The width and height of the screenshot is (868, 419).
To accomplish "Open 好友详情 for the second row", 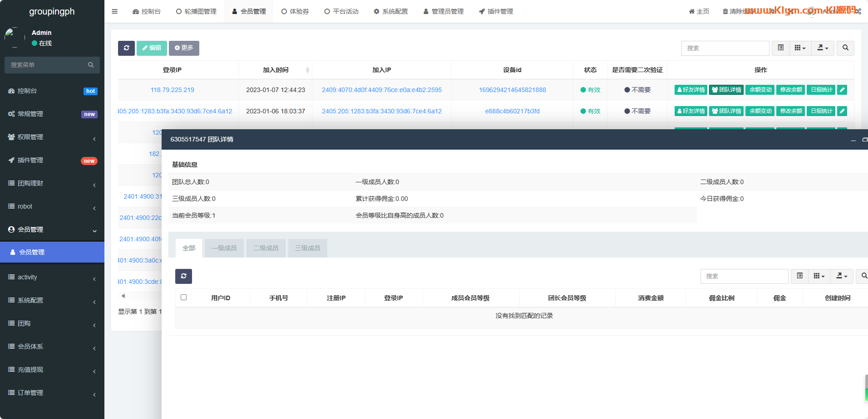I will click(690, 111).
